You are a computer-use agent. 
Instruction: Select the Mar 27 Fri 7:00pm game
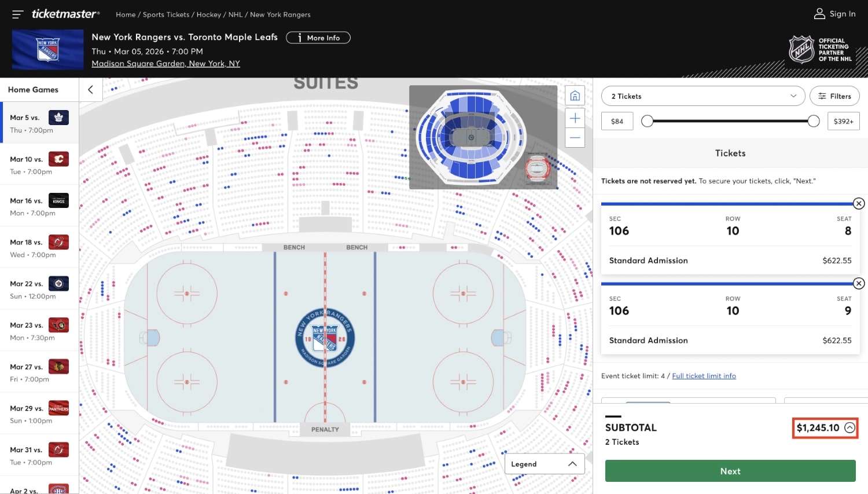coord(39,372)
